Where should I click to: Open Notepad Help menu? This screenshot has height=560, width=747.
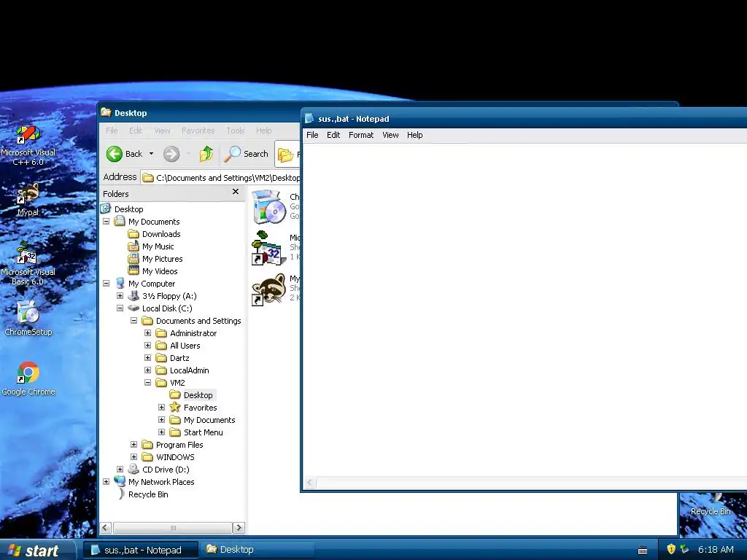coord(415,135)
